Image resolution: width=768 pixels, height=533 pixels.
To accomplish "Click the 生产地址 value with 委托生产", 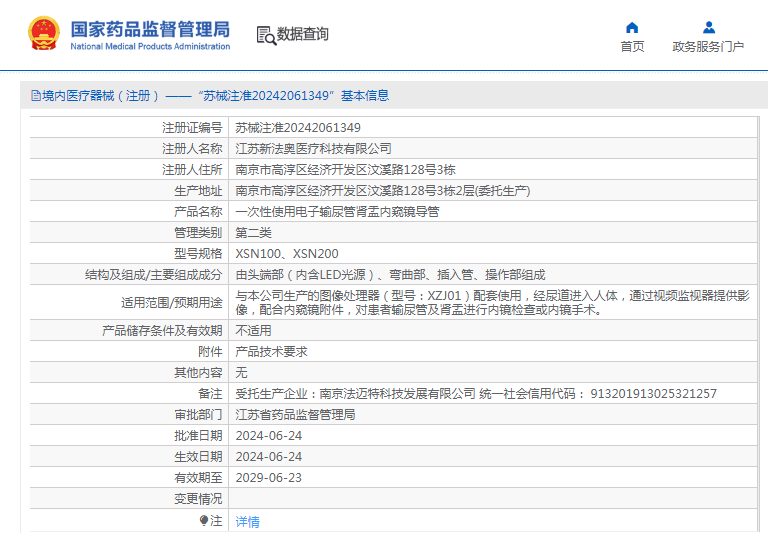I will [383, 191].
